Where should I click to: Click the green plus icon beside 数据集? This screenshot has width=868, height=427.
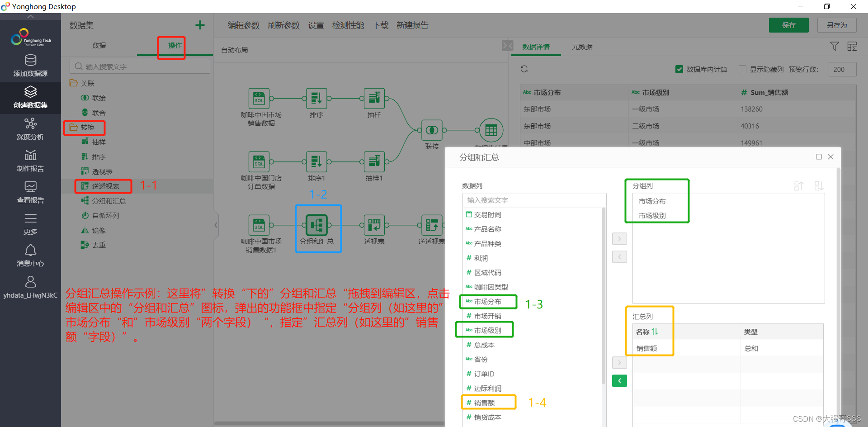coord(200,25)
